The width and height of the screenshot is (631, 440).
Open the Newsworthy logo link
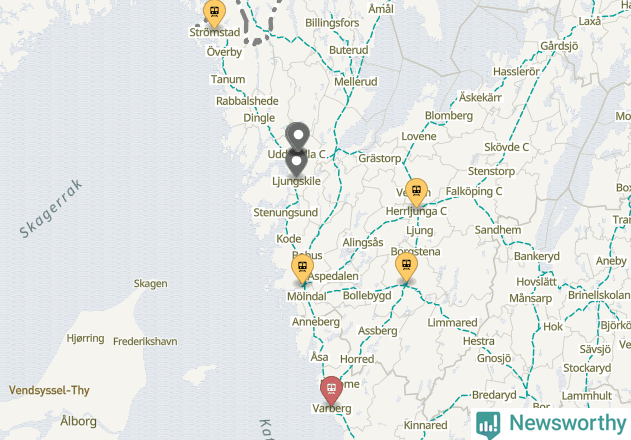[551, 424]
